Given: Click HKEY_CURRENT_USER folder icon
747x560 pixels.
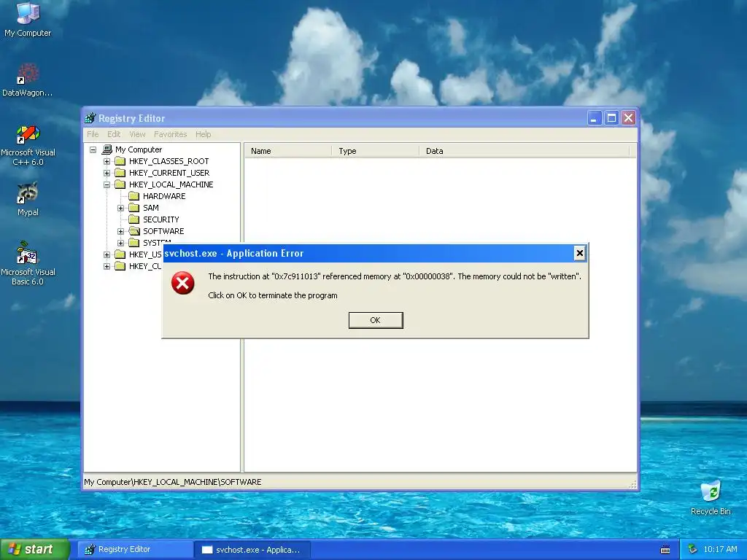Looking at the screenshot, I should point(120,173).
